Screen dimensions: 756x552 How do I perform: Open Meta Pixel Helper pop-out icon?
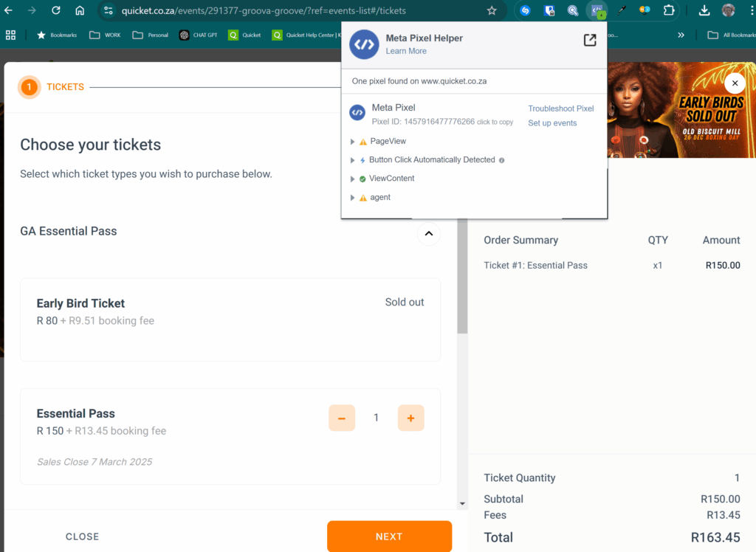tap(590, 40)
